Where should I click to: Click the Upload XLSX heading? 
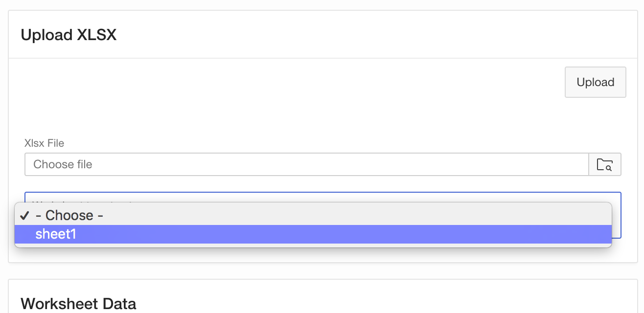pos(69,35)
